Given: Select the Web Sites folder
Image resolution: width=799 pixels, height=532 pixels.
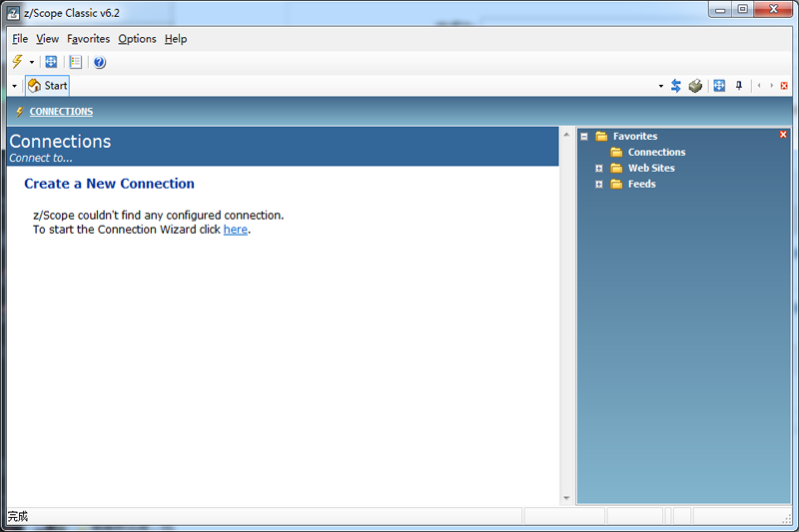Looking at the screenshot, I should (651, 168).
